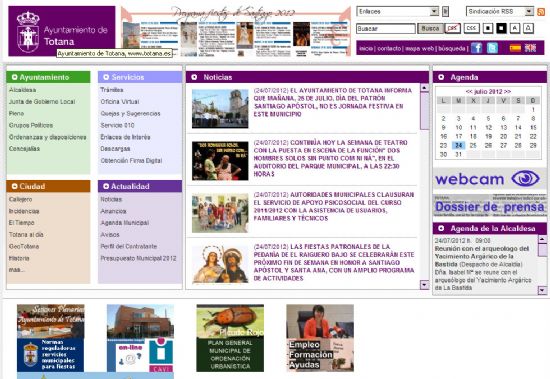The width and height of the screenshot is (550, 379).
Task: Open the mapa web link
Action: [x=420, y=48]
